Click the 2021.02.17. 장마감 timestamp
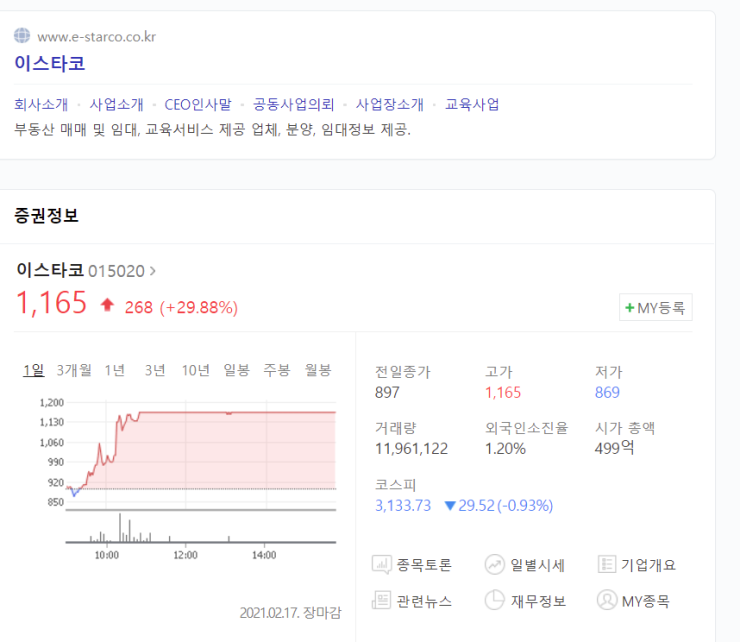The width and height of the screenshot is (740, 642). [290, 613]
